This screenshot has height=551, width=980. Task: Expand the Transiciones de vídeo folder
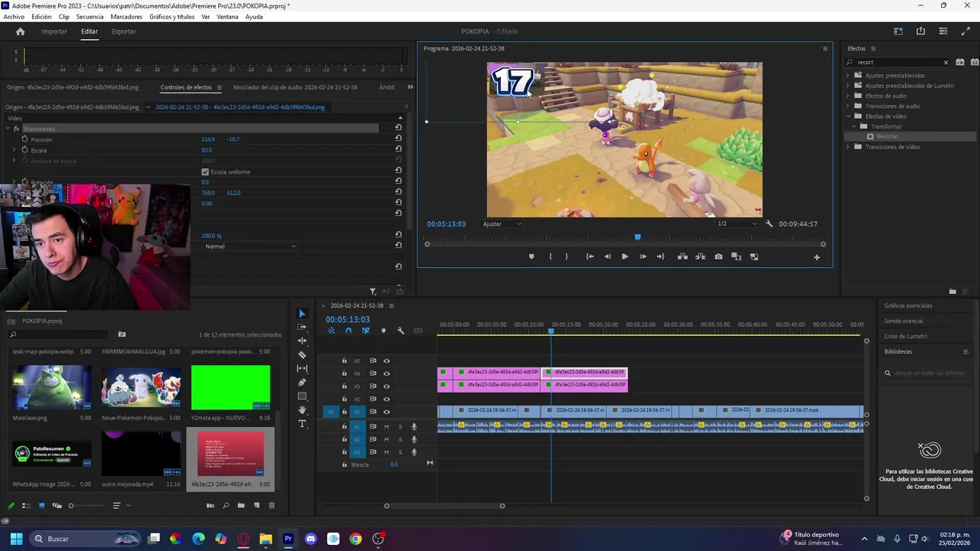[x=848, y=147]
